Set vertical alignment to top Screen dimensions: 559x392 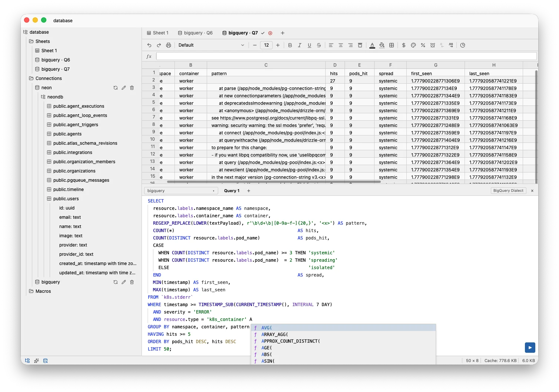coord(360,45)
